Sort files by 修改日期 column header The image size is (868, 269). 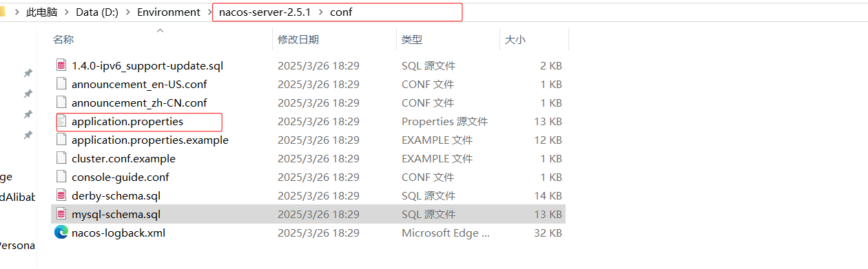pyautogui.click(x=298, y=40)
